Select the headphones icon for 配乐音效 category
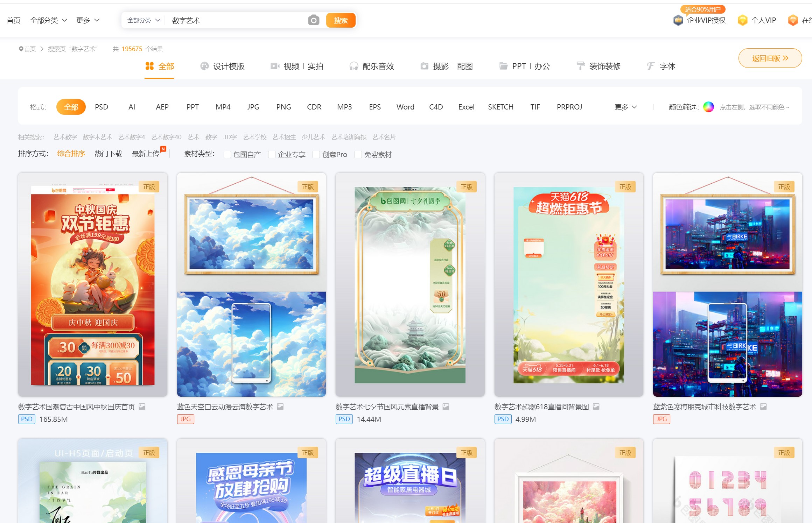 pyautogui.click(x=354, y=66)
